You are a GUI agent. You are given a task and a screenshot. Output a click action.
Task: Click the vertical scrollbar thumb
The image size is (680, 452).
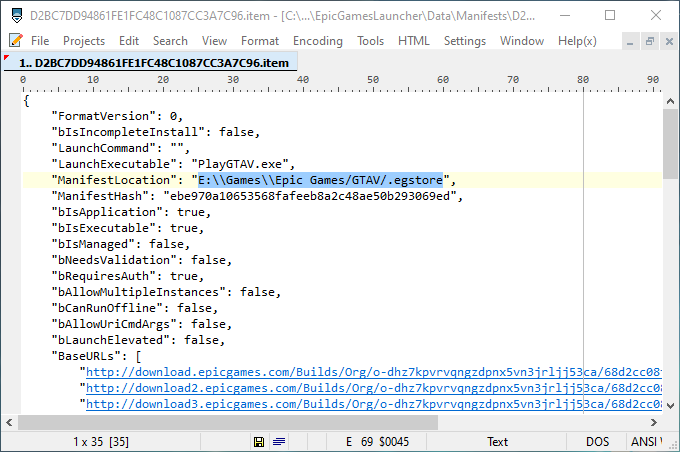pos(670,144)
